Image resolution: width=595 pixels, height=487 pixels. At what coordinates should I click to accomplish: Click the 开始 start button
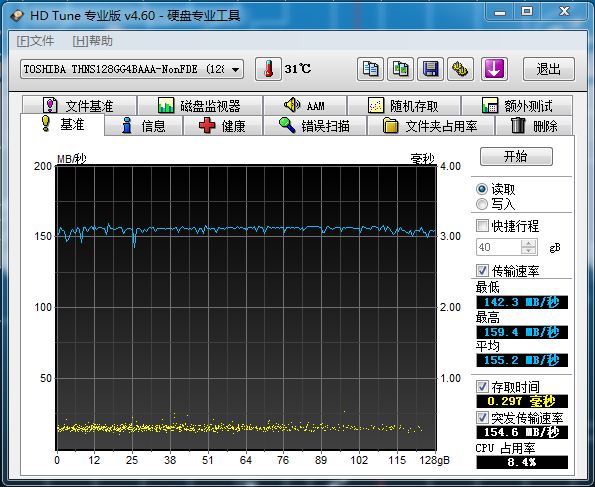click(x=516, y=156)
